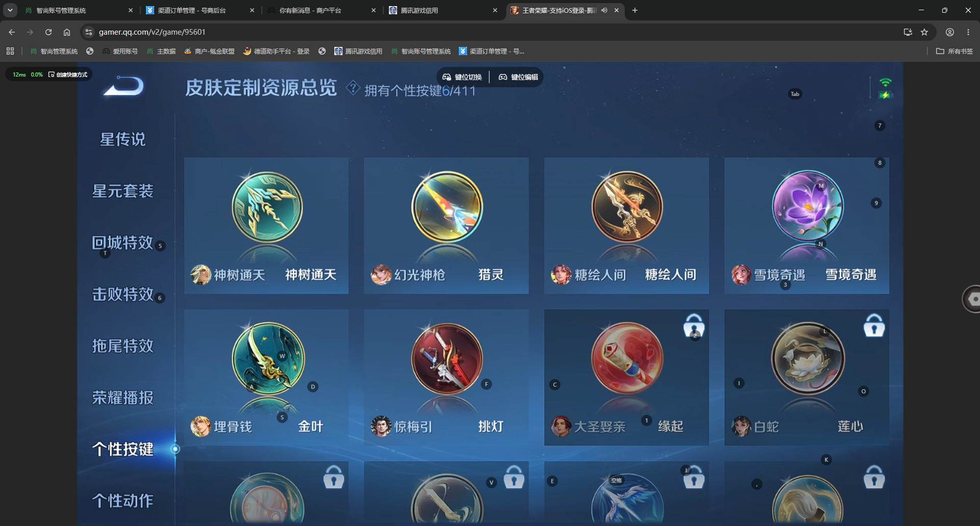Open the 神树通天 skin button icon

[x=267, y=207]
